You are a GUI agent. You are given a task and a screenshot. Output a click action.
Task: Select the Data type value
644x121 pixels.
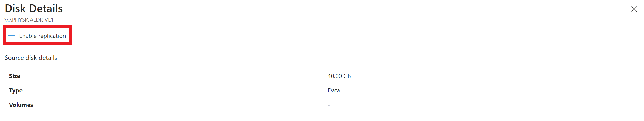tap(334, 90)
